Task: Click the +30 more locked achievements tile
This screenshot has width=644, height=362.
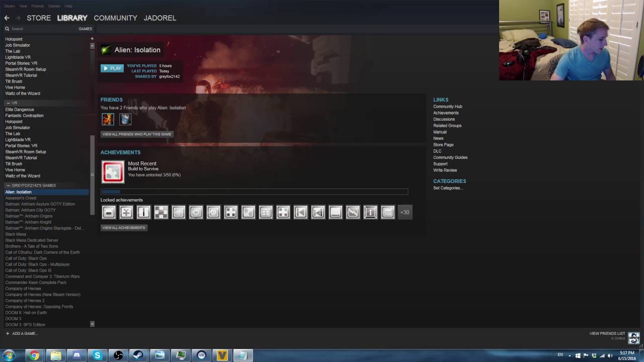Action: click(x=405, y=212)
